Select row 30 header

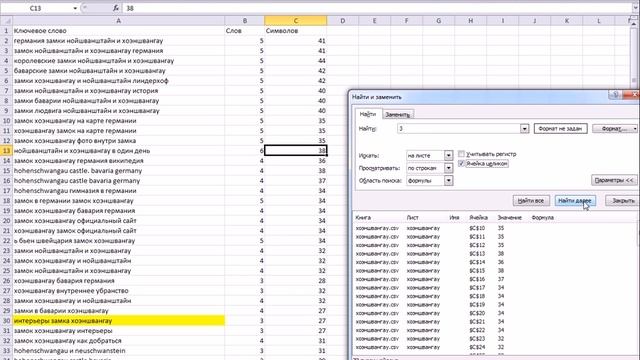(x=6, y=321)
